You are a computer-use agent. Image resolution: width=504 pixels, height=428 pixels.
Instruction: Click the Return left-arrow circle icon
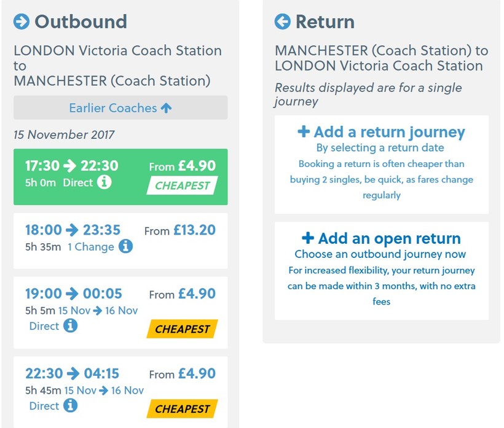(283, 21)
